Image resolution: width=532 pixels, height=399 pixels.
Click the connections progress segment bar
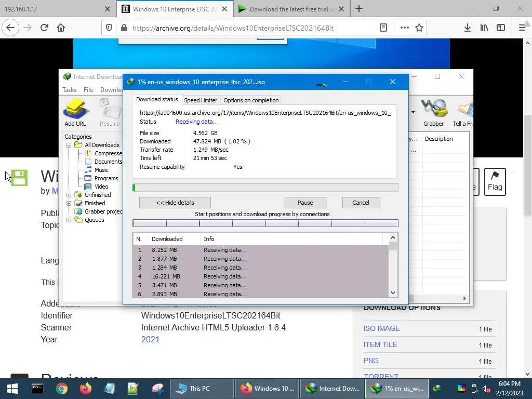coord(265,223)
